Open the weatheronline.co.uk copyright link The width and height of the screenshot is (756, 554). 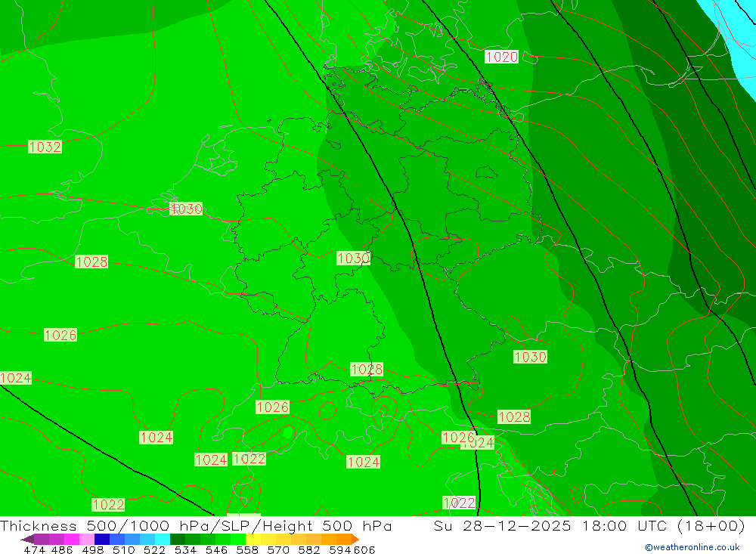(692, 547)
